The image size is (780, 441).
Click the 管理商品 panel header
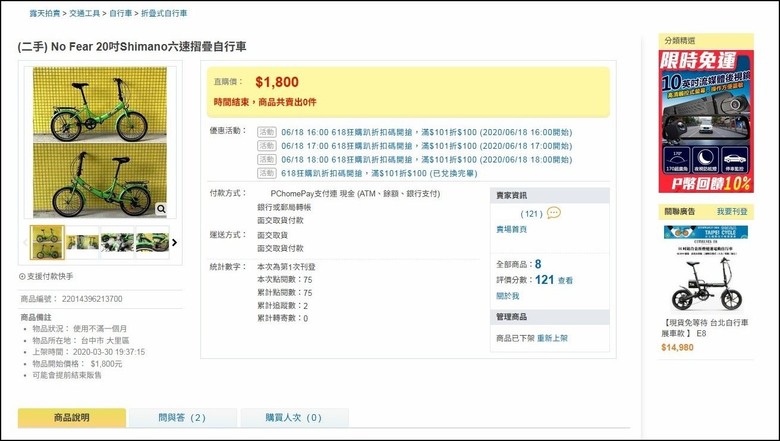(550, 317)
